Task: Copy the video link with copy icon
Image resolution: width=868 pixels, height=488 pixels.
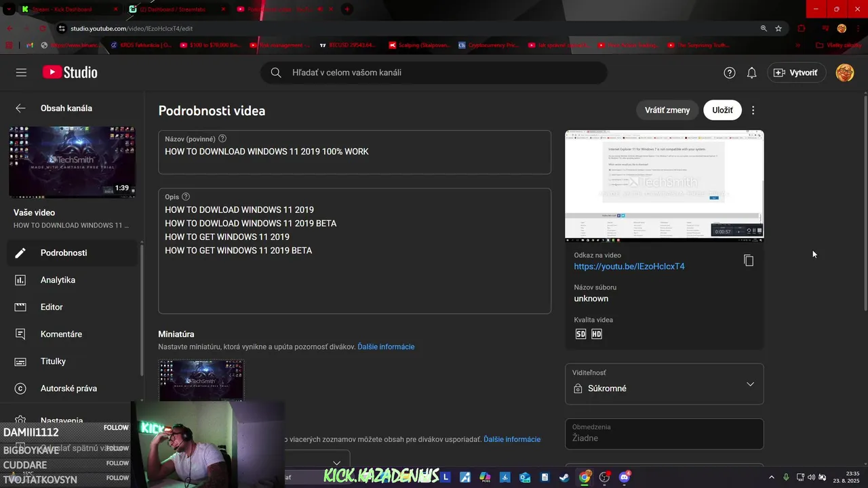Action: coord(749,260)
